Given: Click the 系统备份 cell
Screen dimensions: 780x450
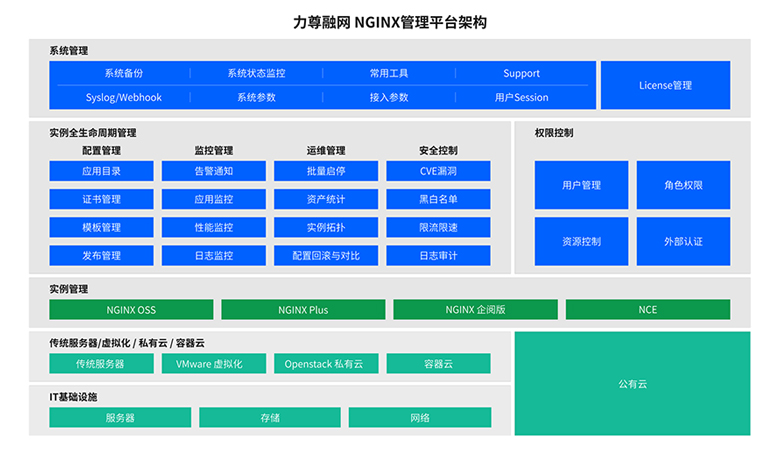Looking at the screenshot, I should pos(123,73).
